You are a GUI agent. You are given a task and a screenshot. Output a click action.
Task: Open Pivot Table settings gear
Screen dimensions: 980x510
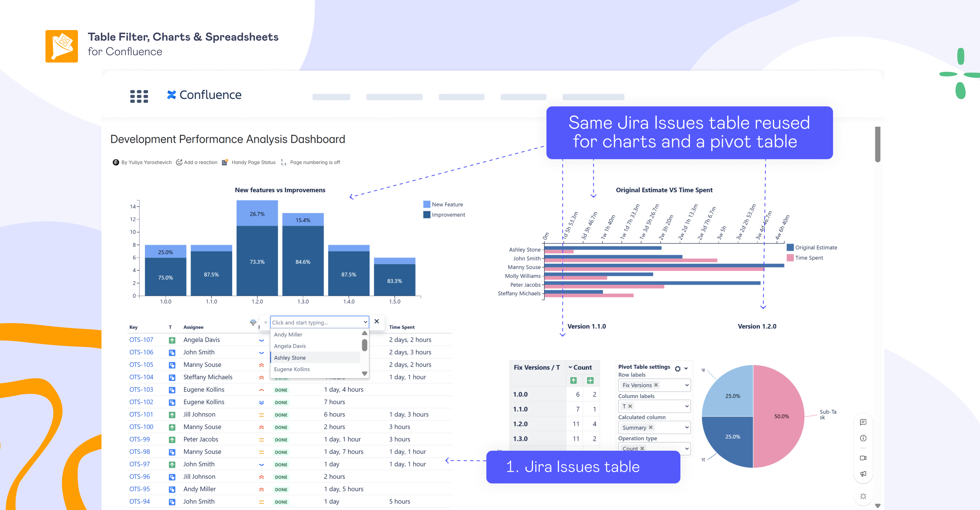pyautogui.click(x=677, y=368)
